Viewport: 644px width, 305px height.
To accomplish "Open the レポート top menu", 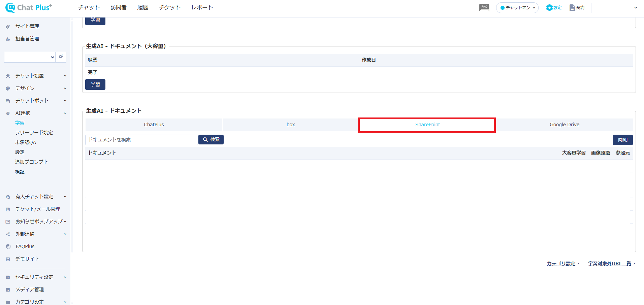I will click(x=202, y=7).
